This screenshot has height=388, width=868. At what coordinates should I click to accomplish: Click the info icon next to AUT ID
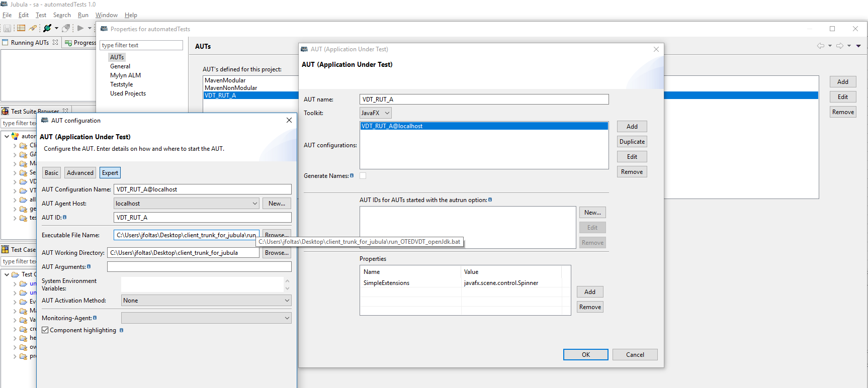tap(64, 217)
